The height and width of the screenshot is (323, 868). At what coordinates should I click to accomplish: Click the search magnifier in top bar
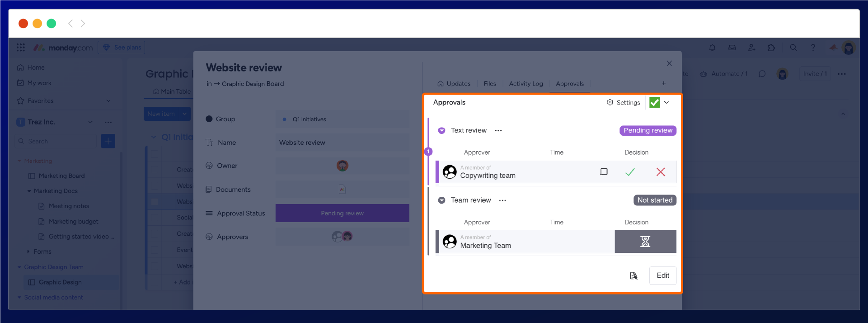point(793,47)
